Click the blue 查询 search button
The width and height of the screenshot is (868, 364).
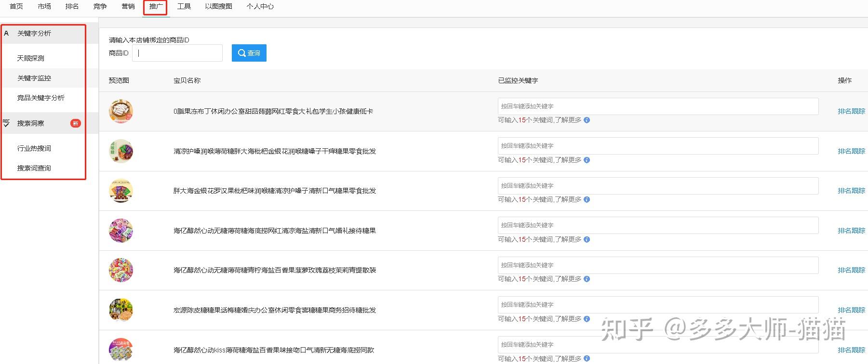point(249,53)
